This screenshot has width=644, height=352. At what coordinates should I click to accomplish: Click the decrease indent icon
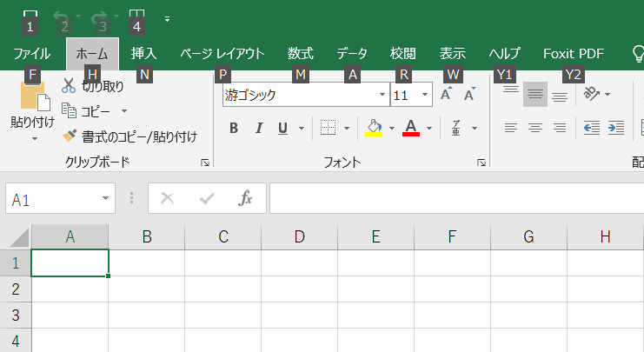point(592,128)
